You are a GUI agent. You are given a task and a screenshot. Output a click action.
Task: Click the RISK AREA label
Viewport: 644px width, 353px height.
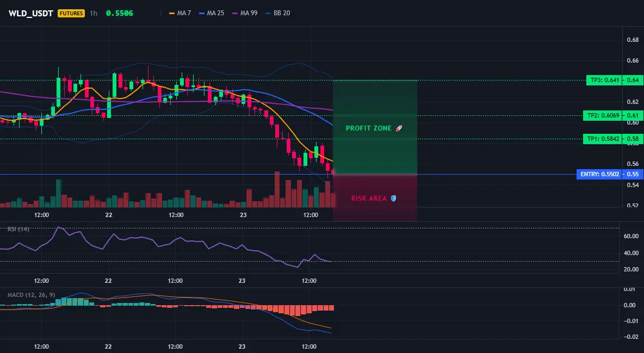point(369,199)
